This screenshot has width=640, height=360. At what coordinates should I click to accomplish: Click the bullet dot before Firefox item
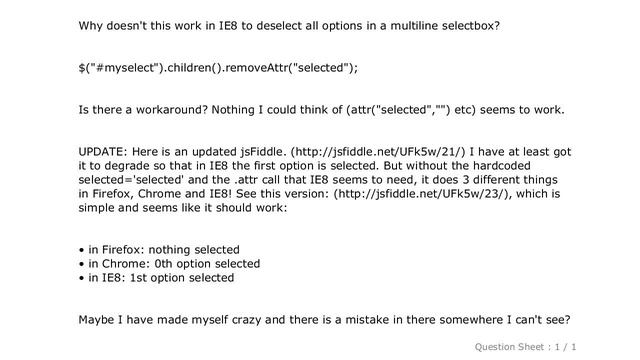point(82,250)
